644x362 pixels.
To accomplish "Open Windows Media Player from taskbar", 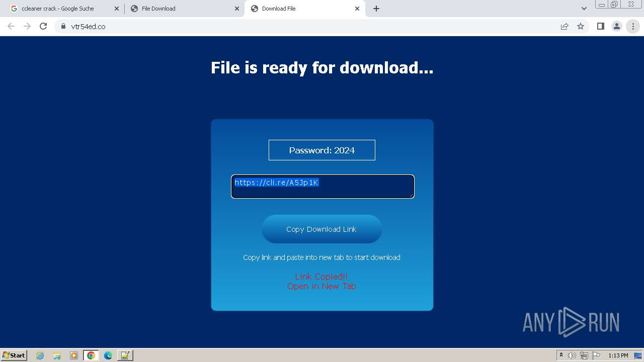I will 74,355.
